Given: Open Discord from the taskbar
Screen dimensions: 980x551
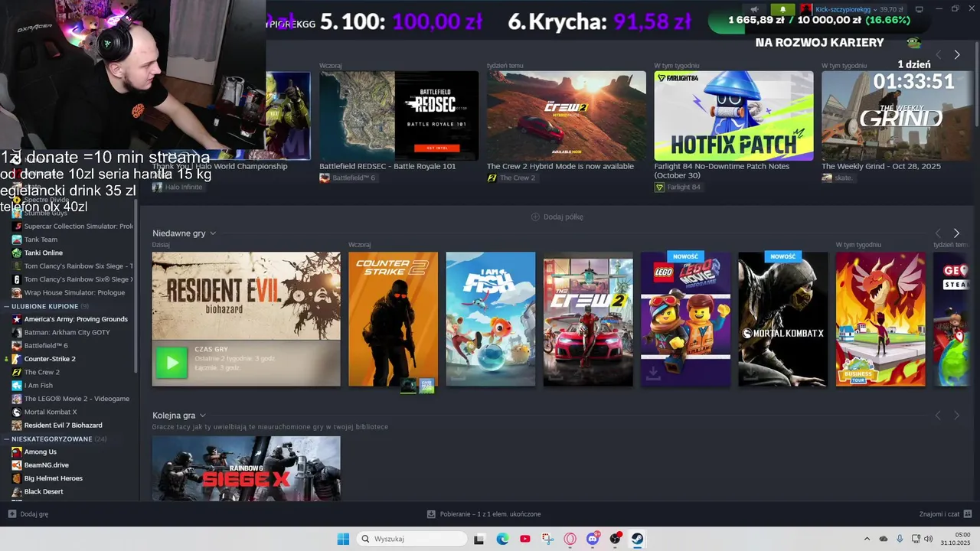Looking at the screenshot, I should [x=593, y=539].
